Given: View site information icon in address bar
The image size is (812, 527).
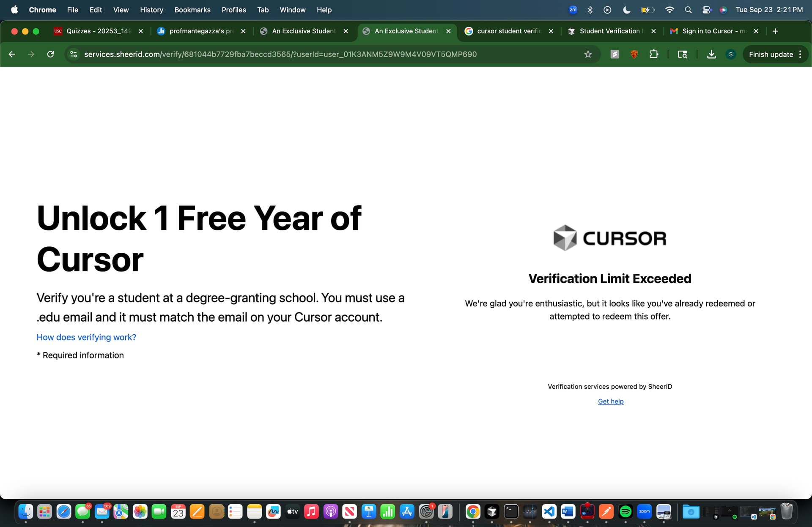Looking at the screenshot, I should tap(74, 54).
